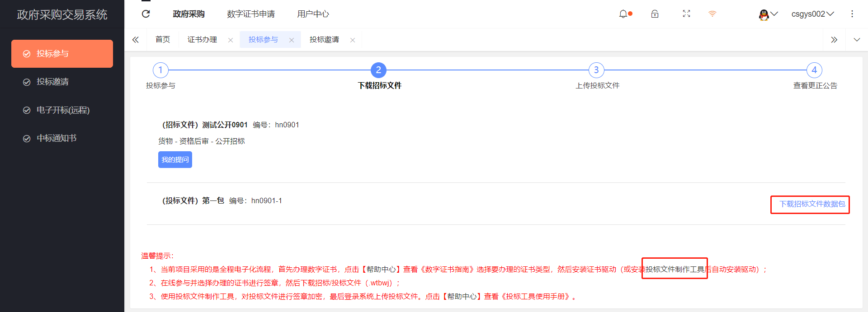Switch to the 首页 tab
Viewport: 868px width, 312px height.
click(x=163, y=40)
